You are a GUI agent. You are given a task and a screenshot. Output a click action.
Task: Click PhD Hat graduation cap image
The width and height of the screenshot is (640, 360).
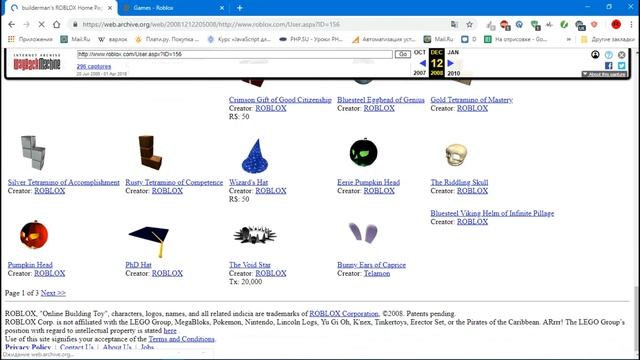[x=149, y=241]
